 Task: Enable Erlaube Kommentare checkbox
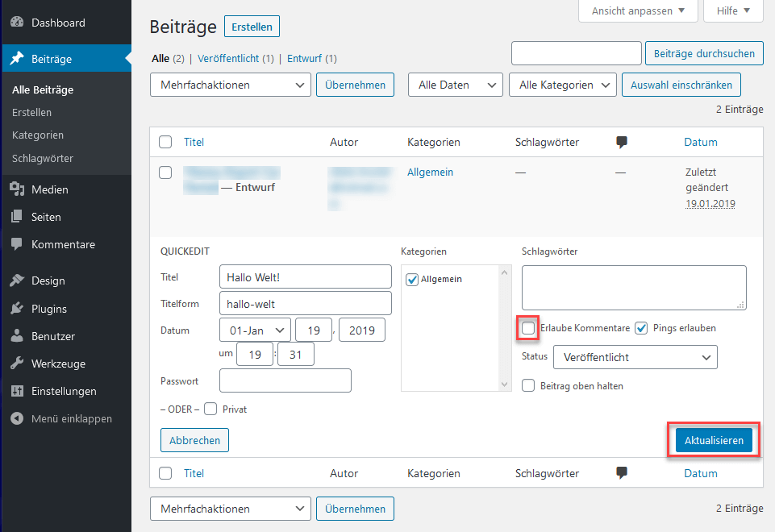528,328
